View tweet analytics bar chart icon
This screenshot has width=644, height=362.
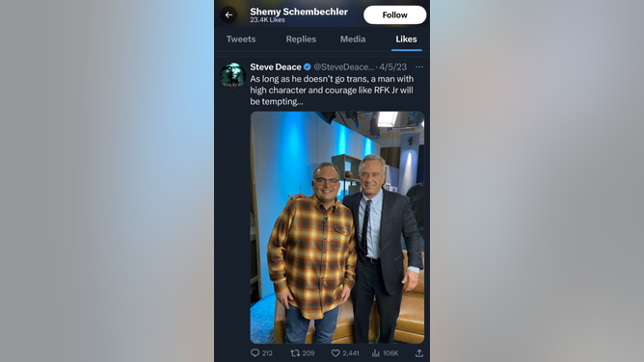pyautogui.click(x=376, y=353)
